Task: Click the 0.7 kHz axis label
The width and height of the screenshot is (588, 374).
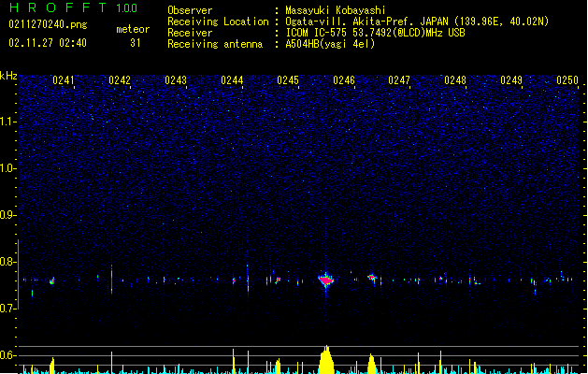Action: 8,309
